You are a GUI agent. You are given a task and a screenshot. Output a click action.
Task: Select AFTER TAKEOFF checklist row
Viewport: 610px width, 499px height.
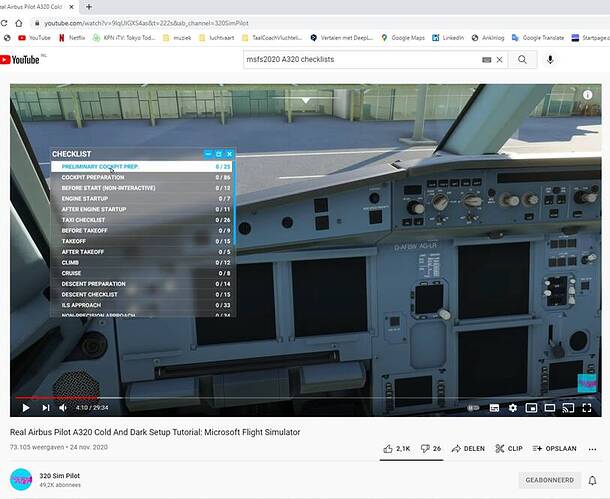pos(142,252)
